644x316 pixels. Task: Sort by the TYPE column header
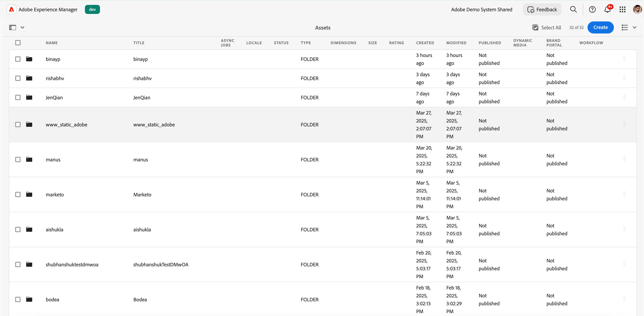306,43
